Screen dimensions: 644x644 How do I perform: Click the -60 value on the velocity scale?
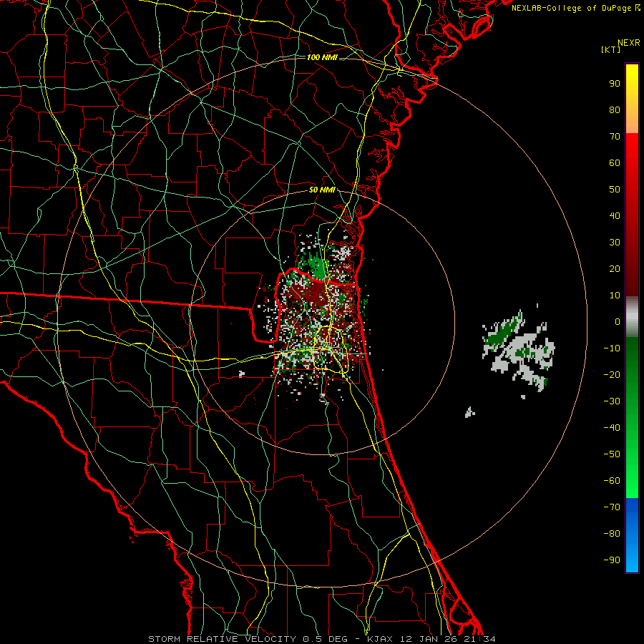(612, 481)
